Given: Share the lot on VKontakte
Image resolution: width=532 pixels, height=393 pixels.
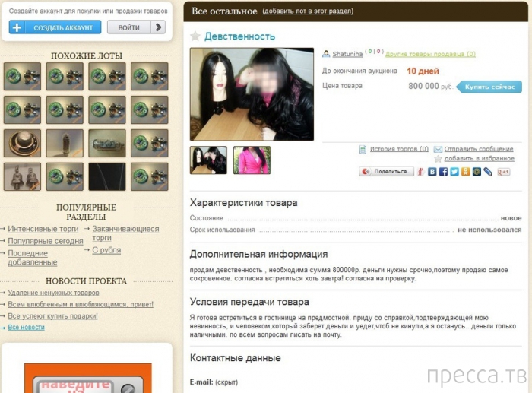Looking at the screenshot, I should tap(432, 172).
